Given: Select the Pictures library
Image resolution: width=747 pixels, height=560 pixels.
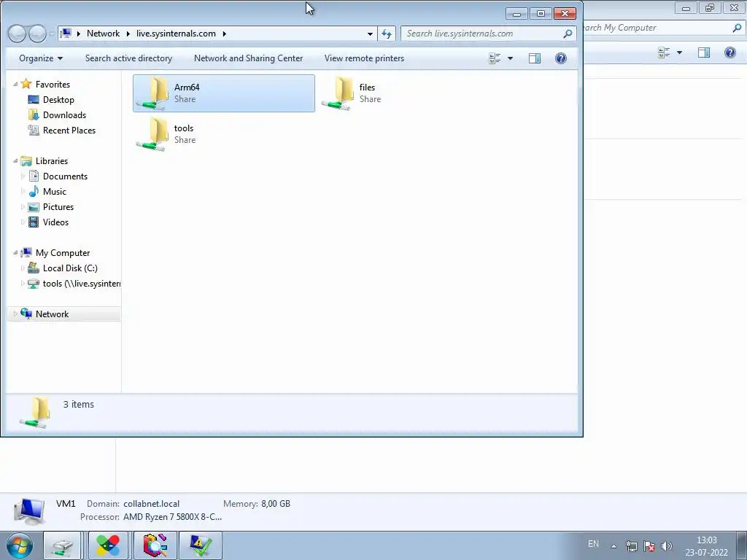Looking at the screenshot, I should tap(58, 206).
